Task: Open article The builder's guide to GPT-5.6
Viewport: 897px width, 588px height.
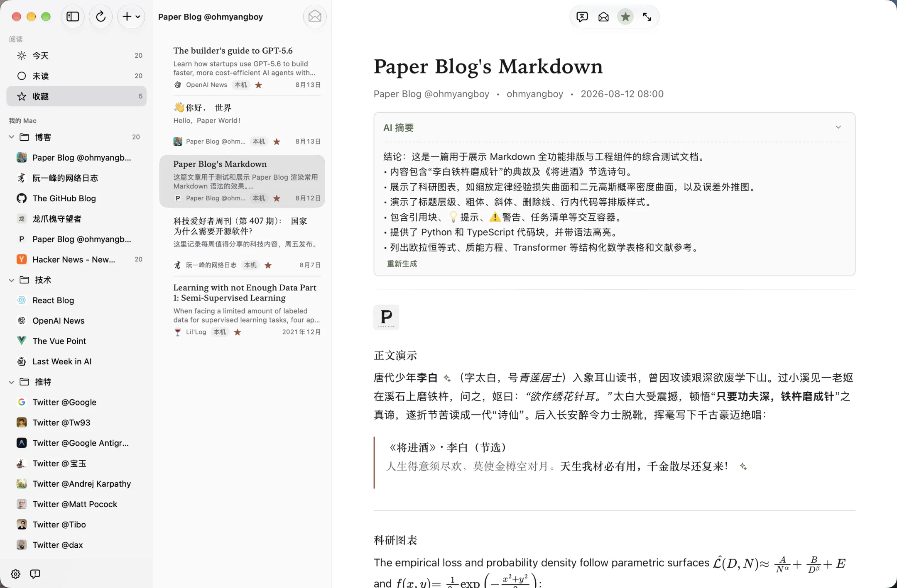Action: tap(242, 67)
